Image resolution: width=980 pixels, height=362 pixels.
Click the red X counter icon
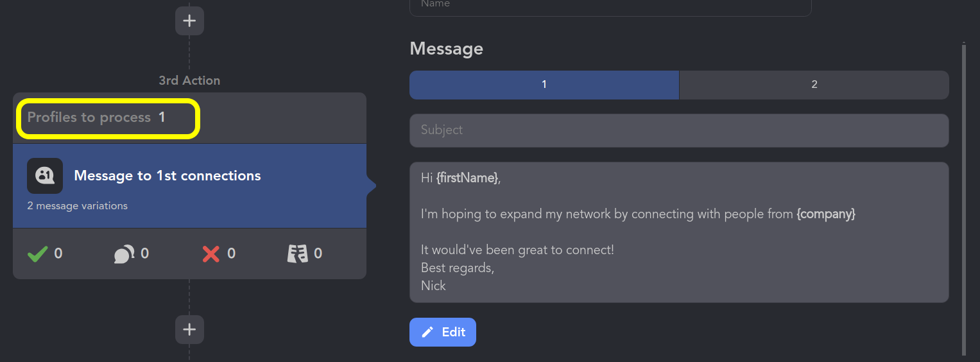coord(211,254)
